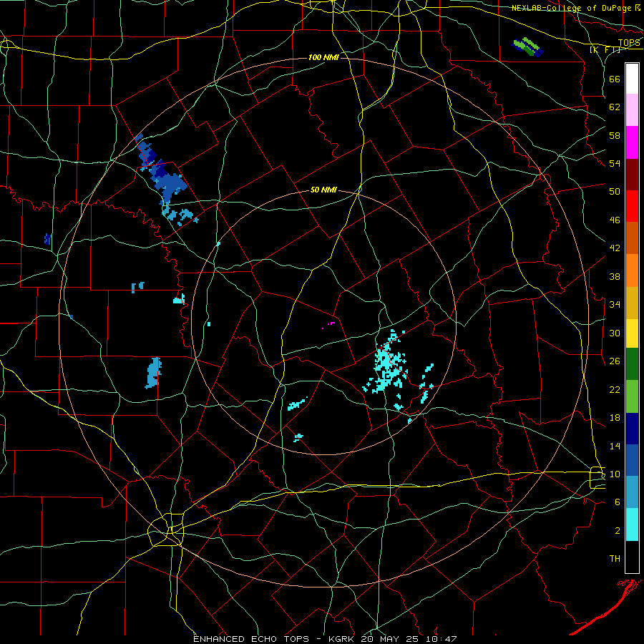Click the "TOPS" legend heading
This screenshot has height=644, width=644.
click(x=629, y=42)
